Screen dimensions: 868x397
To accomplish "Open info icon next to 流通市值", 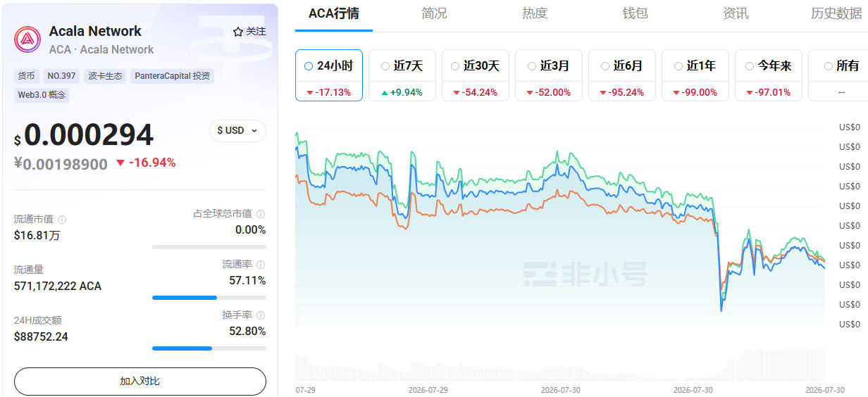I will (x=62, y=220).
